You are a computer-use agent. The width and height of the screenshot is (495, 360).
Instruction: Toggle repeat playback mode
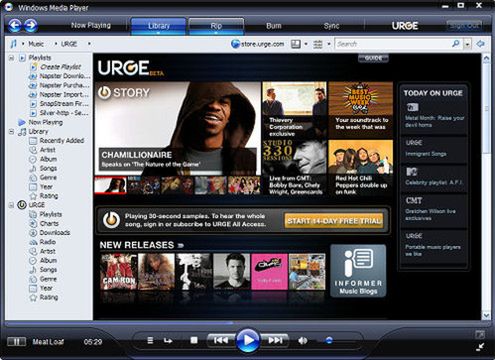coord(168,341)
